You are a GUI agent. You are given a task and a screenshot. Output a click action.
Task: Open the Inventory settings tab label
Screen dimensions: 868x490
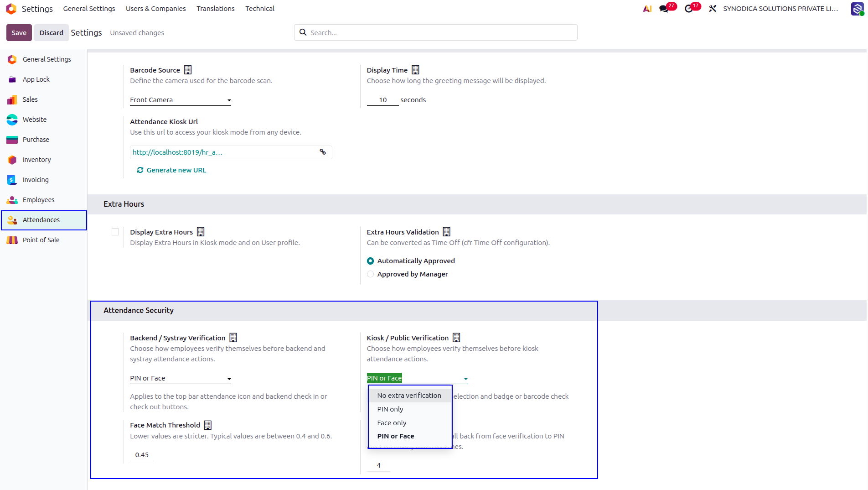pyautogui.click(x=37, y=160)
